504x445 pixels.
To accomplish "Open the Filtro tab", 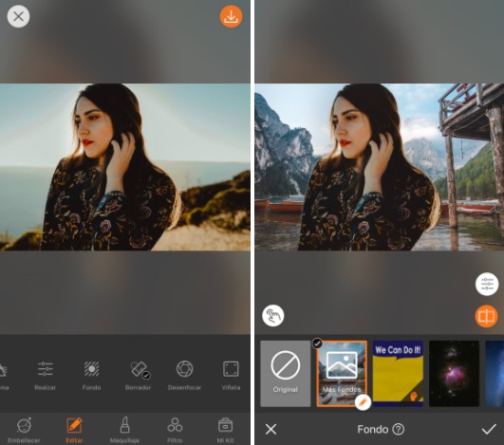I will (175, 430).
